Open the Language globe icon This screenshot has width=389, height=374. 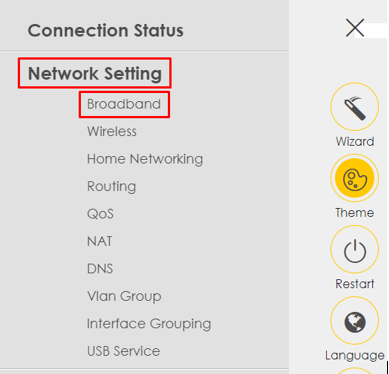click(x=354, y=321)
